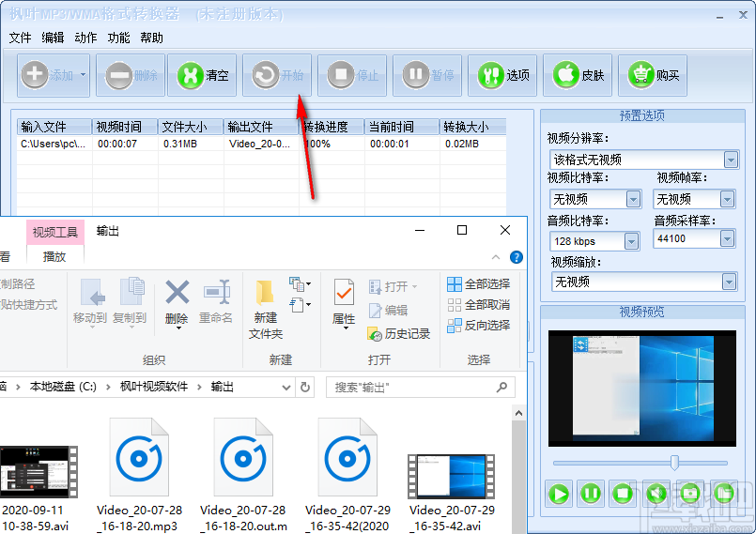Create a folder with 新建文件夹
Screen dimensions: 756x534
(x=265, y=310)
